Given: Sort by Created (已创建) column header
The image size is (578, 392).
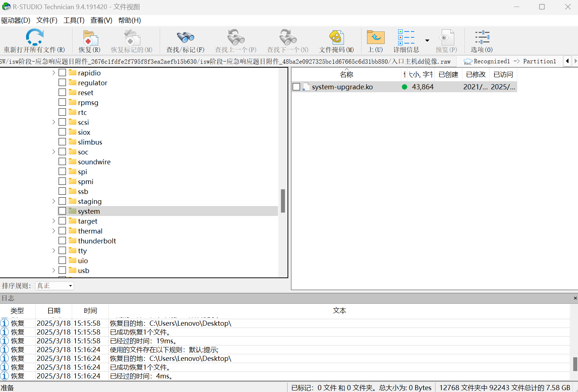Looking at the screenshot, I should tap(448, 75).
